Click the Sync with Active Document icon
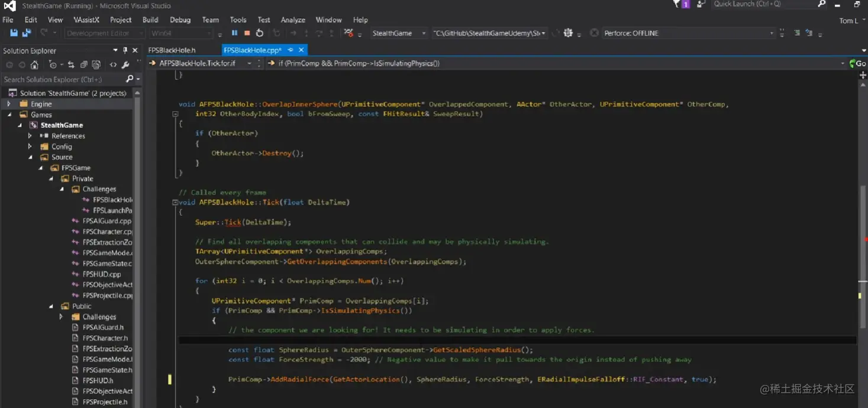This screenshot has width=868, height=408. (x=71, y=64)
